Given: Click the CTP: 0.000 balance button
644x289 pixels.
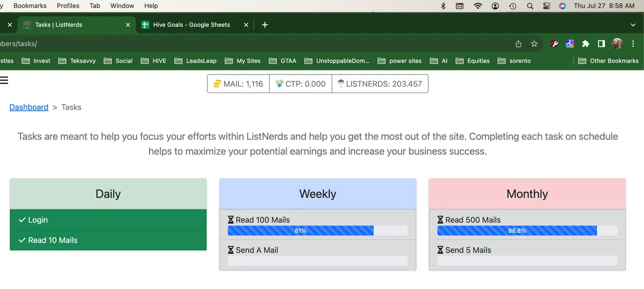Looking at the screenshot, I should coord(301,84).
